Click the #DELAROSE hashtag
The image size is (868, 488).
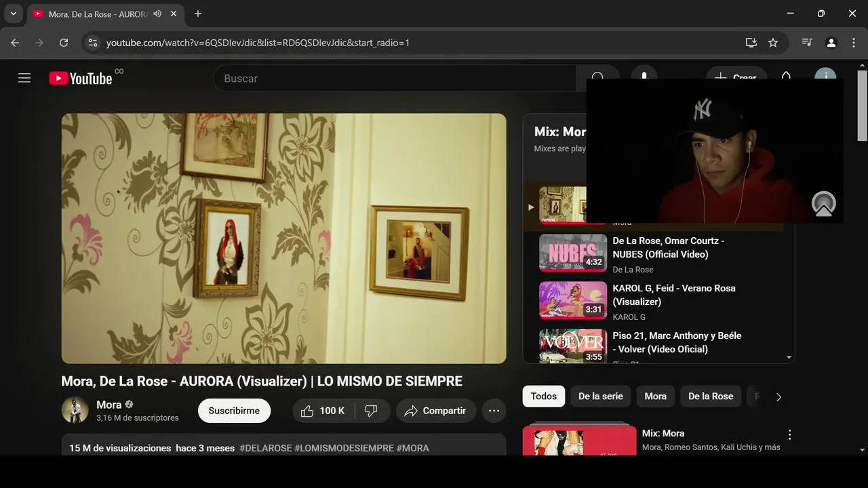266,448
